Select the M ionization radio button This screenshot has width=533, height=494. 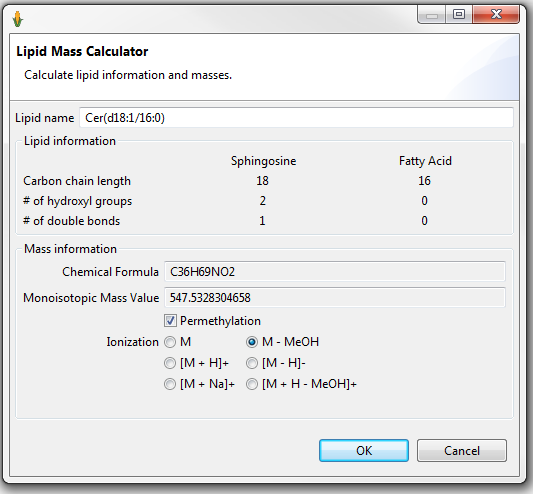click(x=170, y=342)
